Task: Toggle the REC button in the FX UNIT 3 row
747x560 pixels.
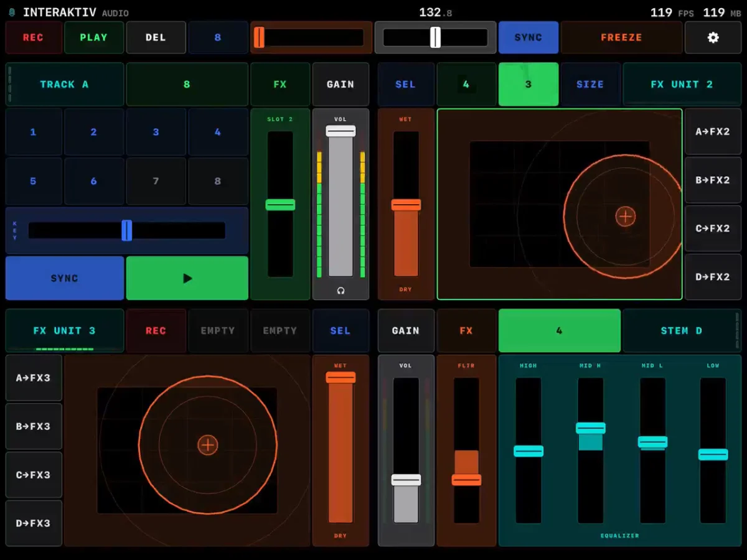Action: tap(156, 330)
